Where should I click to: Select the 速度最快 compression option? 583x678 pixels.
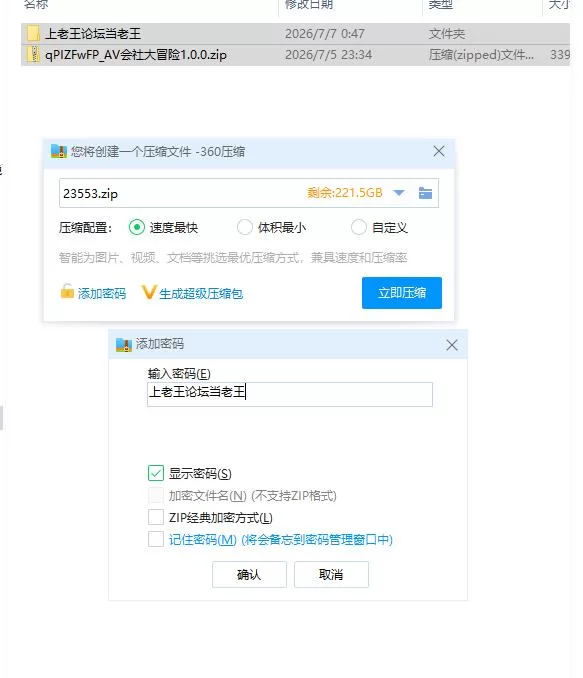[137, 227]
